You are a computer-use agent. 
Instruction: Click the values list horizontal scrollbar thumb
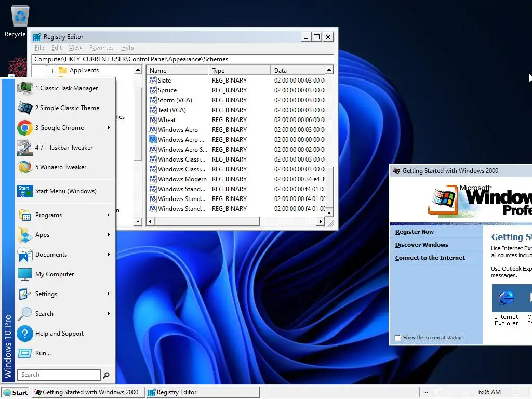coord(207,221)
